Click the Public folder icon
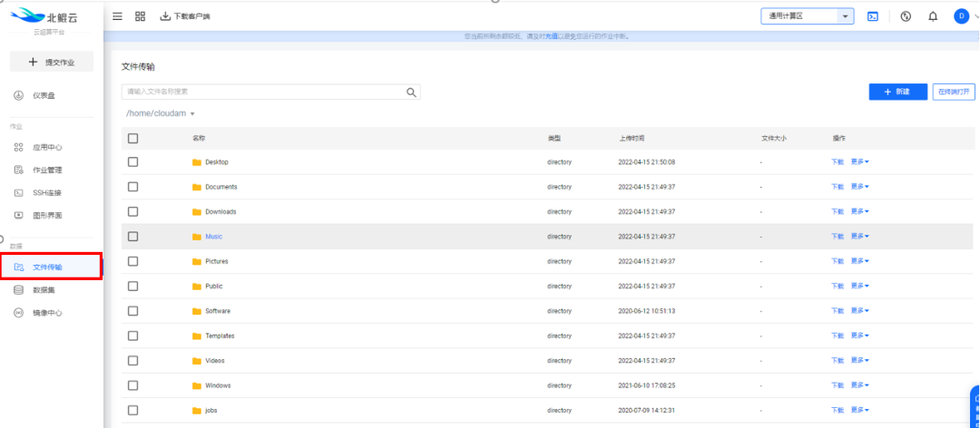This screenshot has height=428, width=980. pos(197,287)
